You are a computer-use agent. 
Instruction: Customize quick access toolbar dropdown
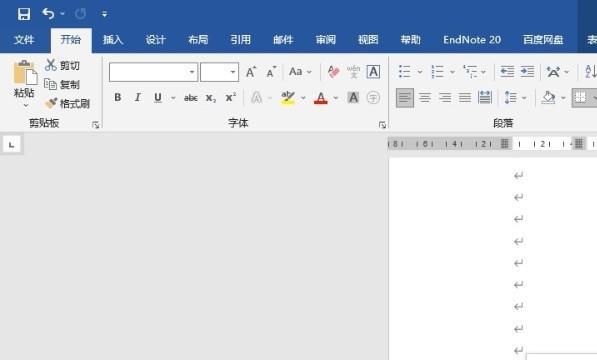pos(104,14)
